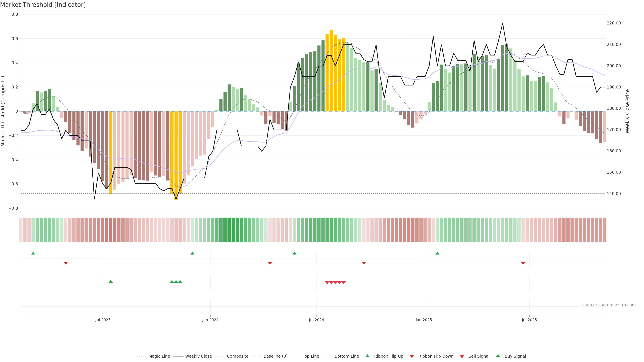Viewport: 644px width, 362px height.
Task: Click the first green ribbon flip-up marker
Action: pyautogui.click(x=33, y=253)
